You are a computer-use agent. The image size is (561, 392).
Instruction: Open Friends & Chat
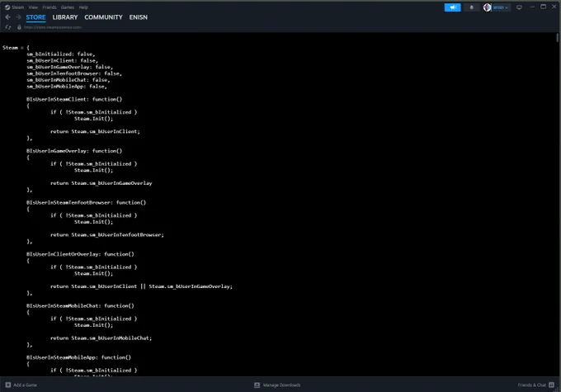click(x=531, y=385)
